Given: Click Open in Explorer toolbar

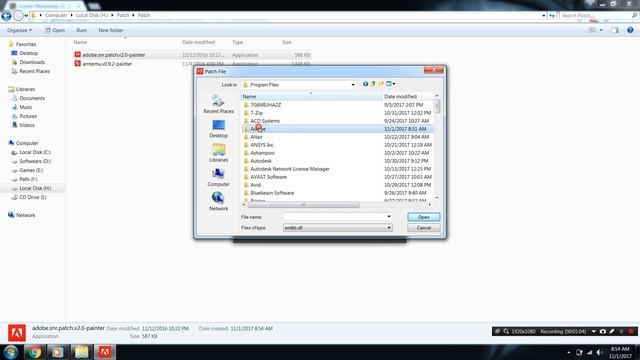Looking at the screenshot, I should [x=55, y=30].
